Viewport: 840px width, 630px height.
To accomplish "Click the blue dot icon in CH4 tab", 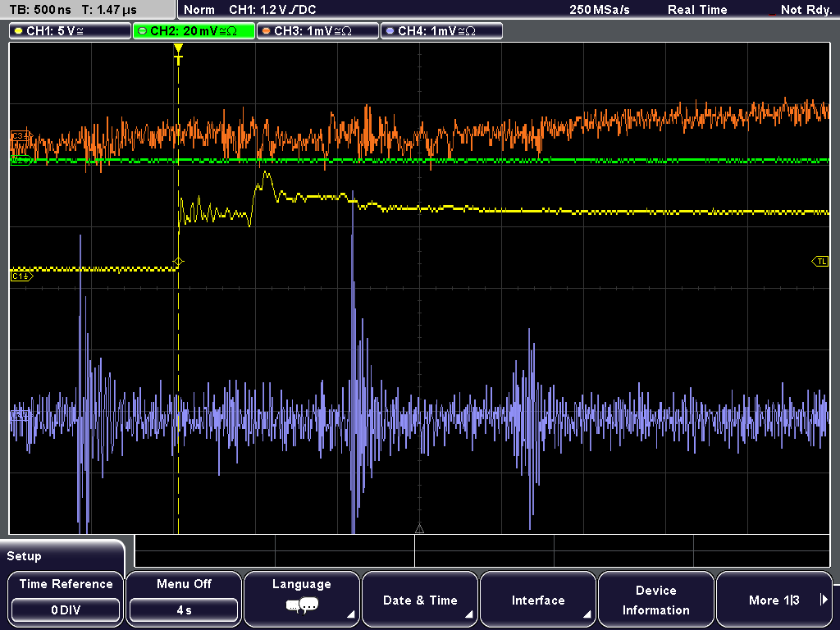I will [x=390, y=31].
